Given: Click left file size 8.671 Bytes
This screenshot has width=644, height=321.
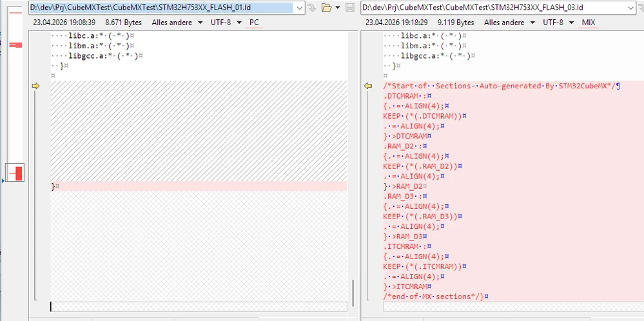Looking at the screenshot, I should pos(124,23).
